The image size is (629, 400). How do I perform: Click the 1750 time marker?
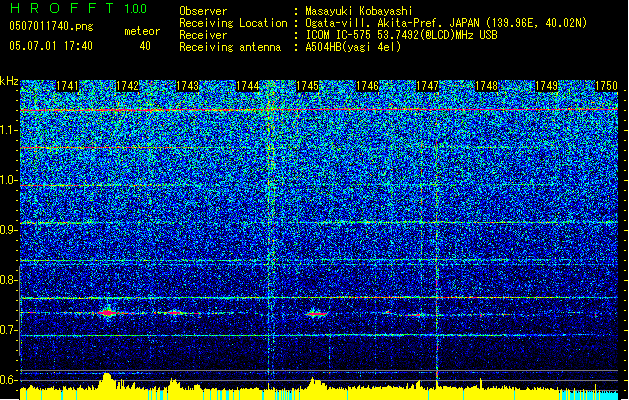coord(606,86)
